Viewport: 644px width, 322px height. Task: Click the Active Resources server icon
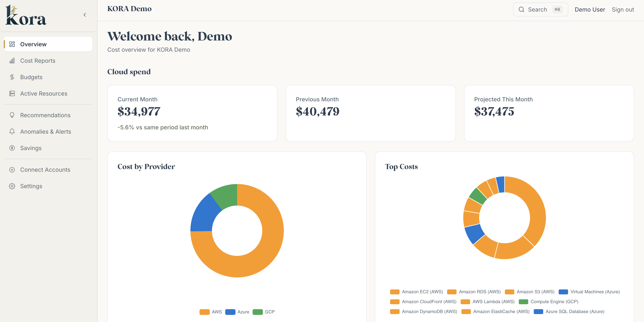[x=12, y=94]
